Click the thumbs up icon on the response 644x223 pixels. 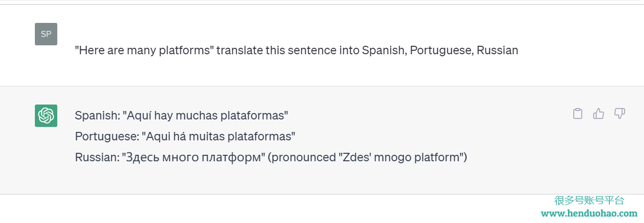pos(599,113)
